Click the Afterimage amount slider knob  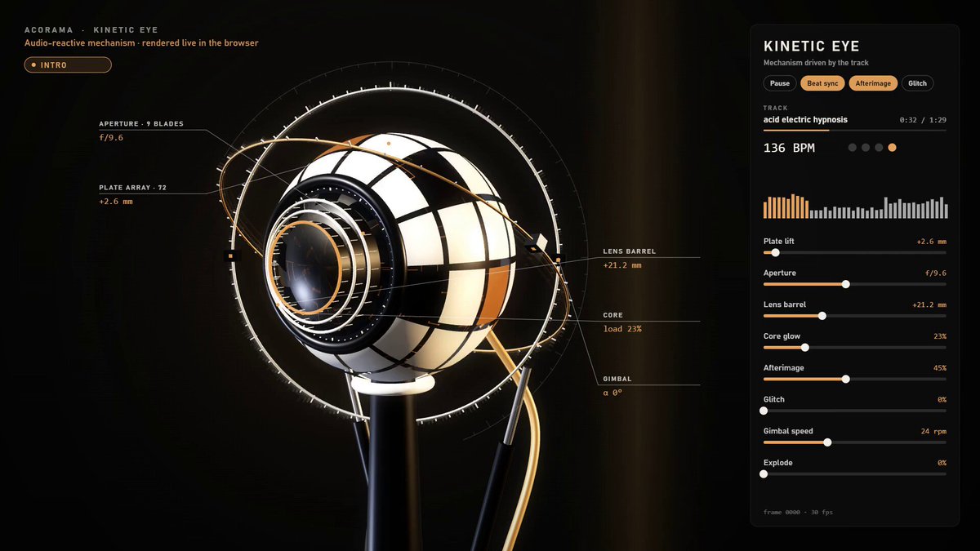tap(845, 379)
